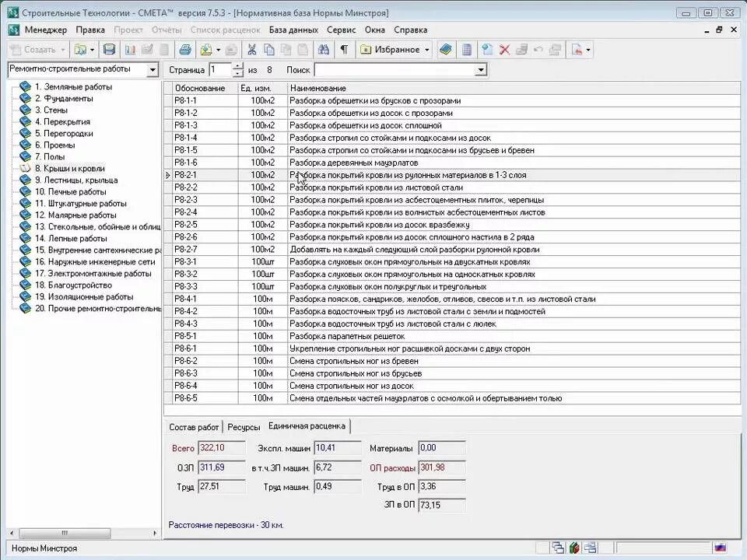Open dropdown arrow next to export icon
Screen dimensions: 747x560
pyautogui.click(x=218, y=50)
